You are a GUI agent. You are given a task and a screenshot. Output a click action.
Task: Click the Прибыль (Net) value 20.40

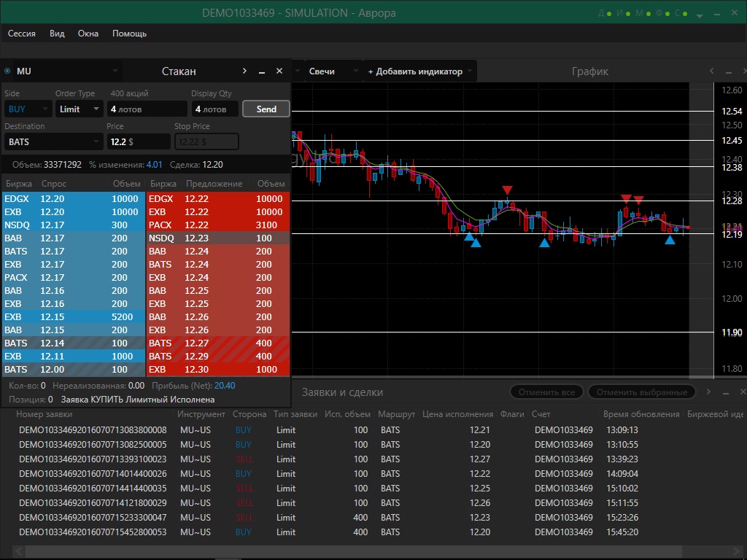pos(225,386)
